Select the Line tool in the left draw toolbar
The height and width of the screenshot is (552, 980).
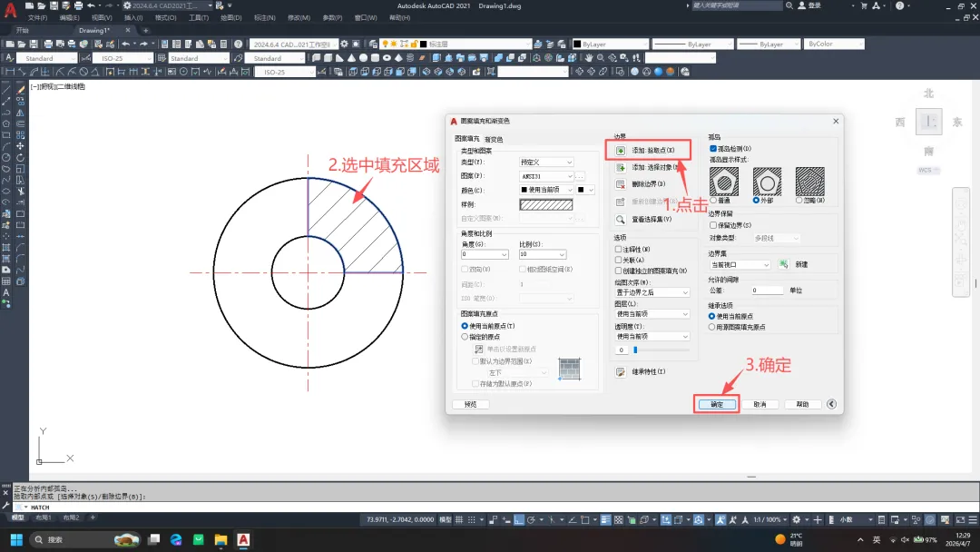tap(6, 90)
